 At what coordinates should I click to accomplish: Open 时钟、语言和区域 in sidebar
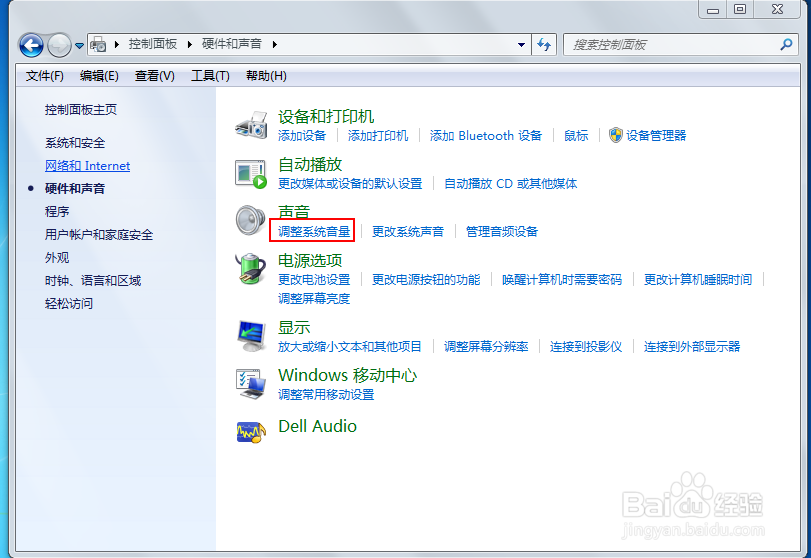coord(93,281)
